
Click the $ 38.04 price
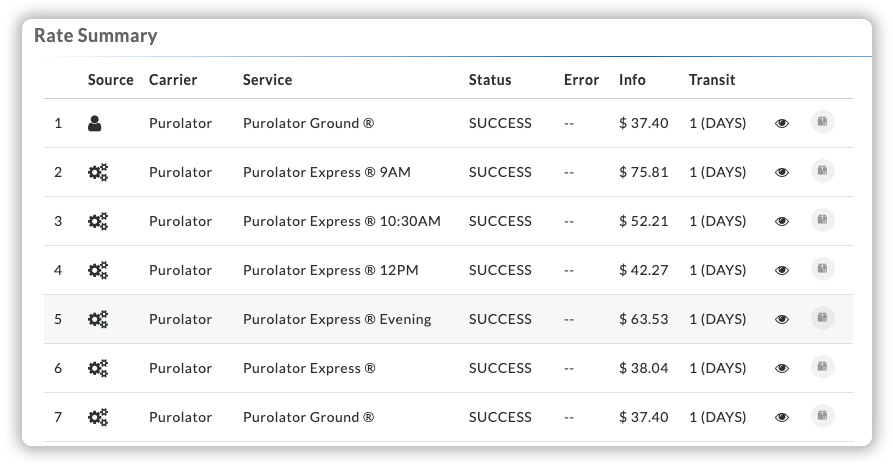click(x=644, y=368)
